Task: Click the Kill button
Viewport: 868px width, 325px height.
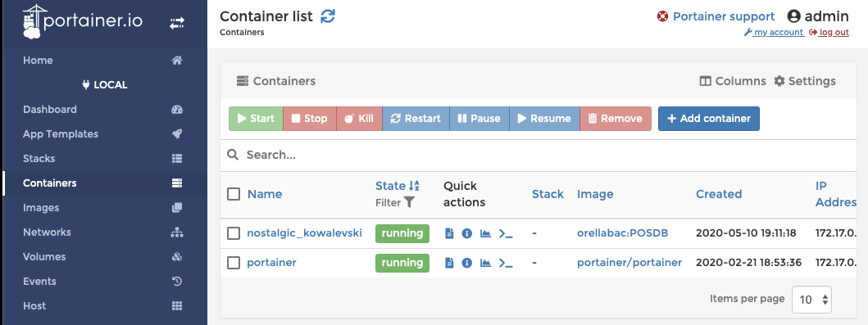Action: (x=359, y=119)
